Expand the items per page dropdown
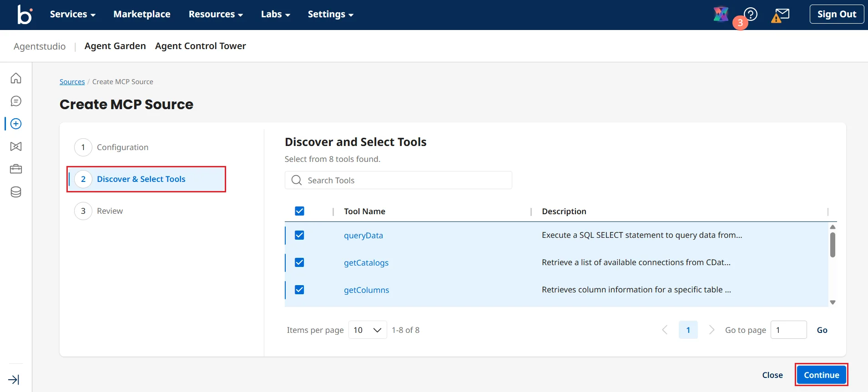The height and width of the screenshot is (392, 868). pyautogui.click(x=367, y=330)
